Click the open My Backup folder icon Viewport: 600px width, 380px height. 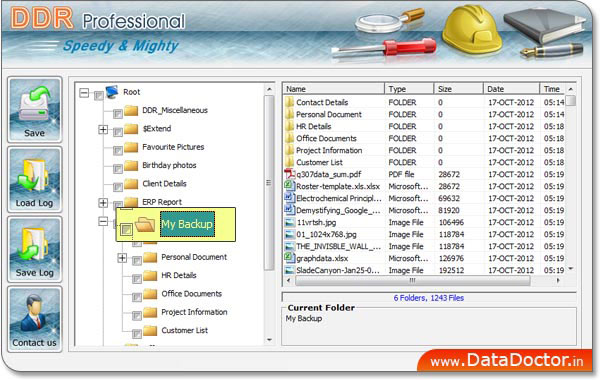point(145,225)
